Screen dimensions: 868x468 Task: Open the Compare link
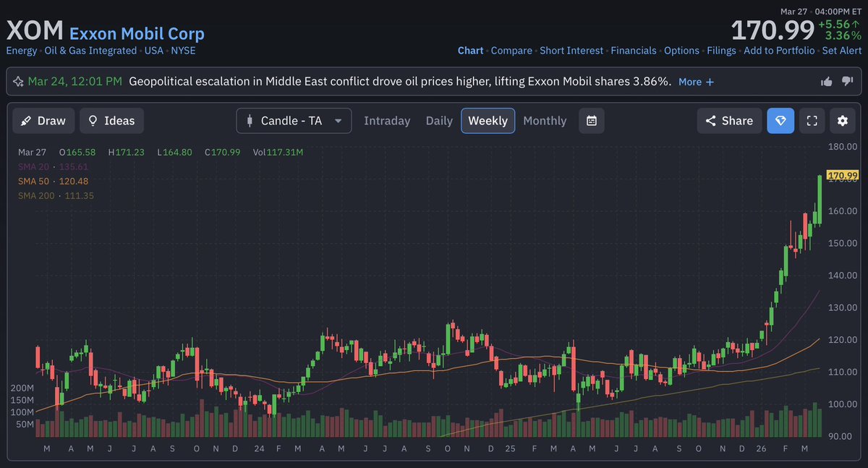pos(511,51)
